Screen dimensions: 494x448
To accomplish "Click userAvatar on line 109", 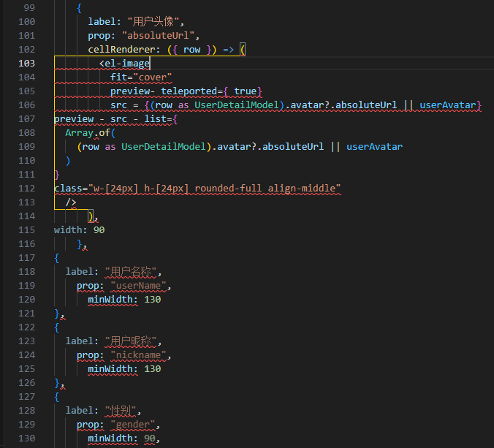I will (x=375, y=146).
